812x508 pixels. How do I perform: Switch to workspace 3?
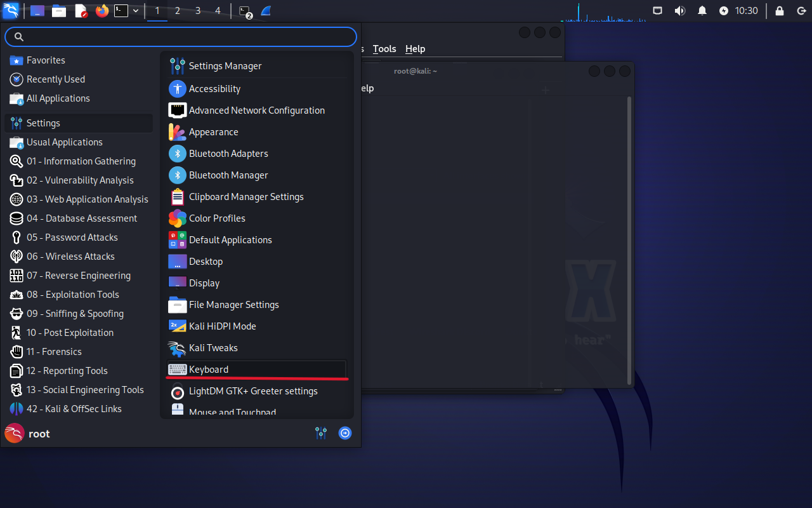[x=198, y=11]
